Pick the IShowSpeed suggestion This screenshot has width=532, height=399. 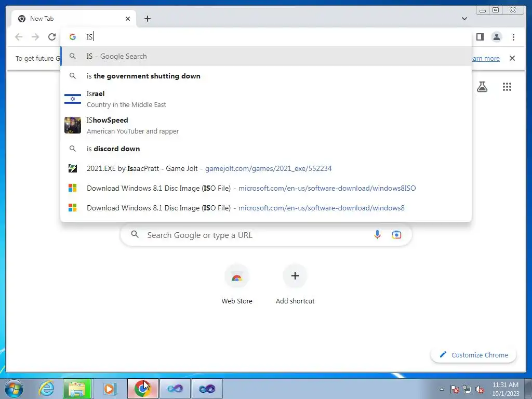click(266, 126)
